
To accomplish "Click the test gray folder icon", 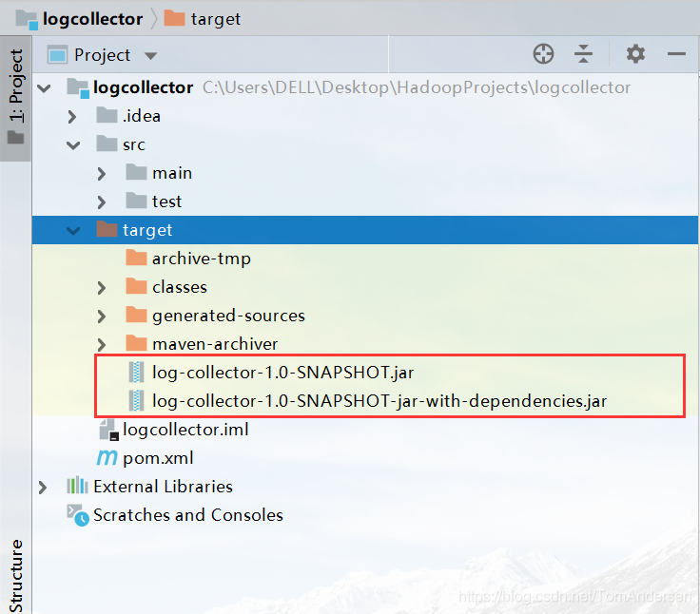I will point(136,201).
